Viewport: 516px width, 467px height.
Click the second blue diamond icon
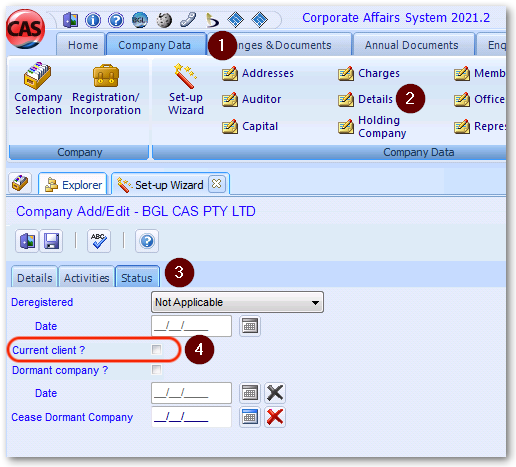click(x=259, y=20)
